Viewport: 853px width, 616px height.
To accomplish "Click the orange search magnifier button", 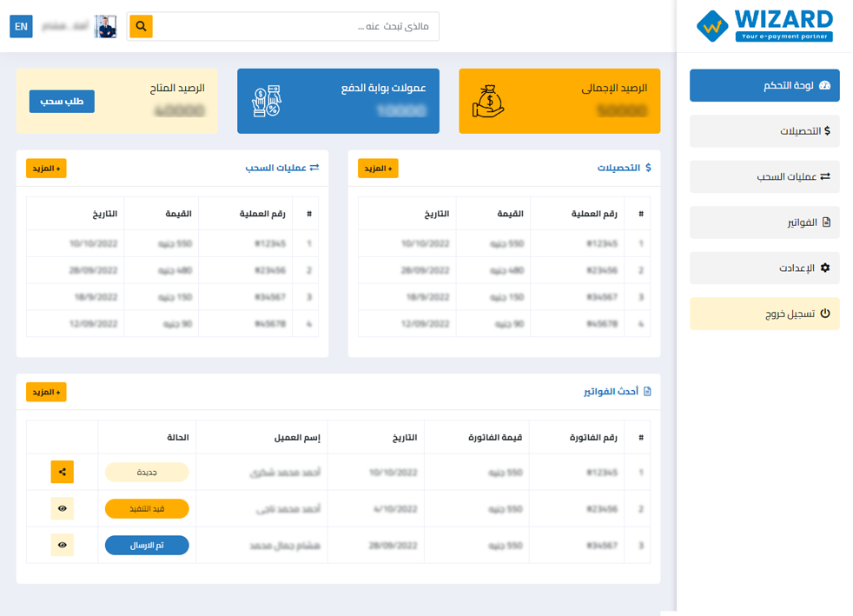I will pyautogui.click(x=141, y=27).
